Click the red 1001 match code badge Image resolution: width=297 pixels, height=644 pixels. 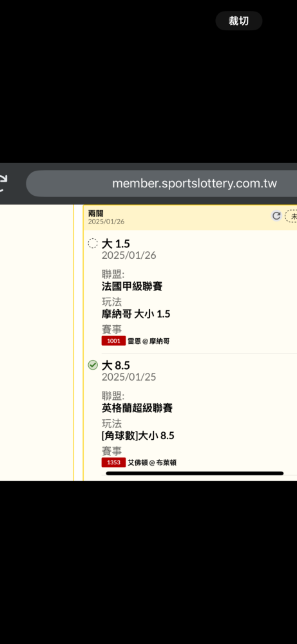coord(113,341)
